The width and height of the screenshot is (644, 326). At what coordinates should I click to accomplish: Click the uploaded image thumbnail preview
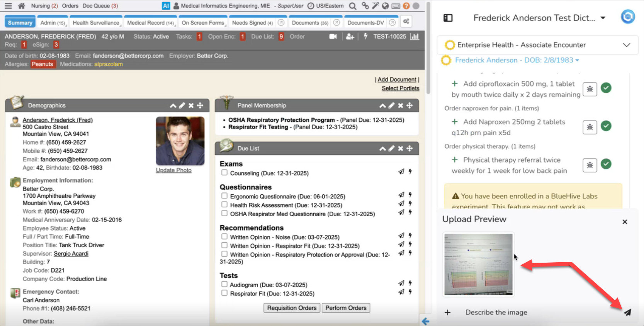click(x=478, y=264)
